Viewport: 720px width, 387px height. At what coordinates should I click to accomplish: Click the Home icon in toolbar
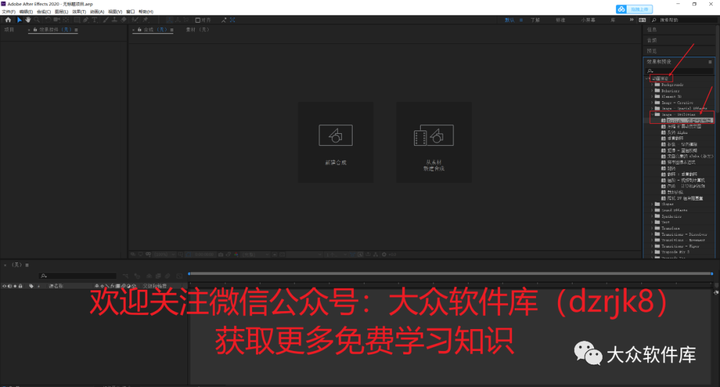(x=8, y=20)
